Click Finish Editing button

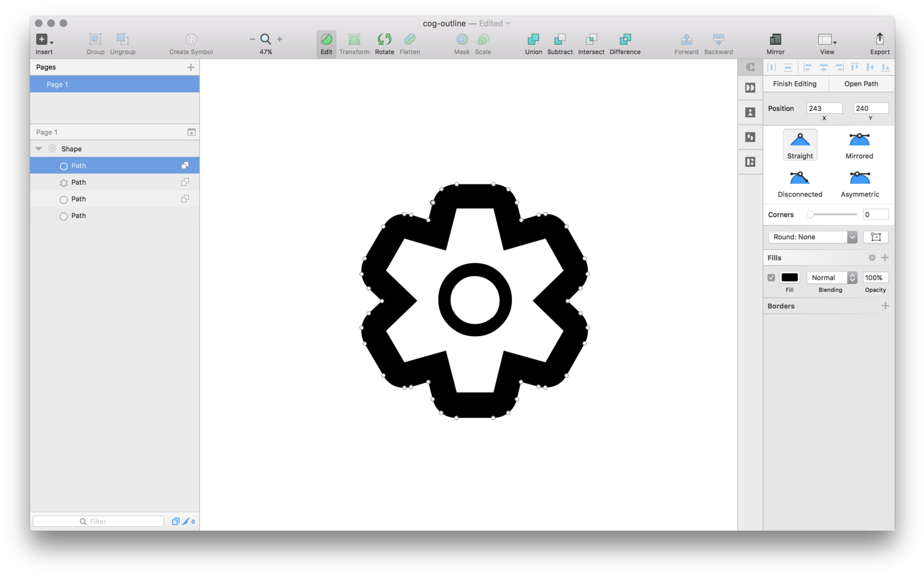coord(795,83)
